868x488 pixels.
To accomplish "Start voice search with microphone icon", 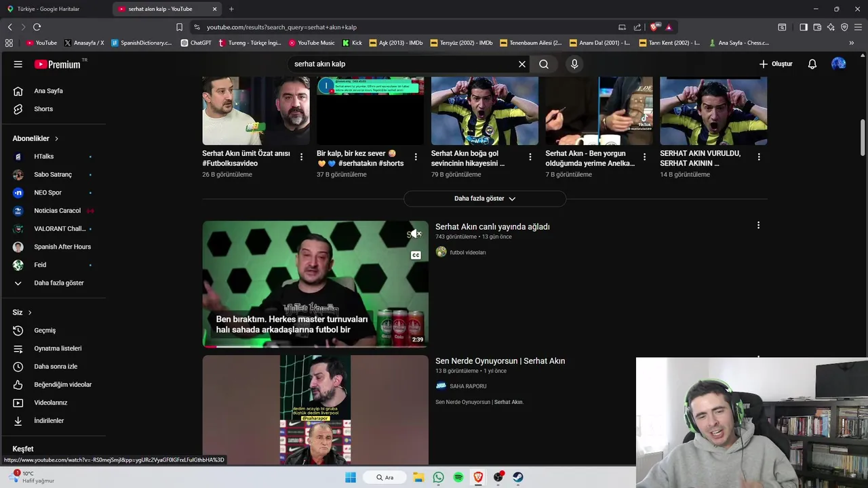I will 574,64.
